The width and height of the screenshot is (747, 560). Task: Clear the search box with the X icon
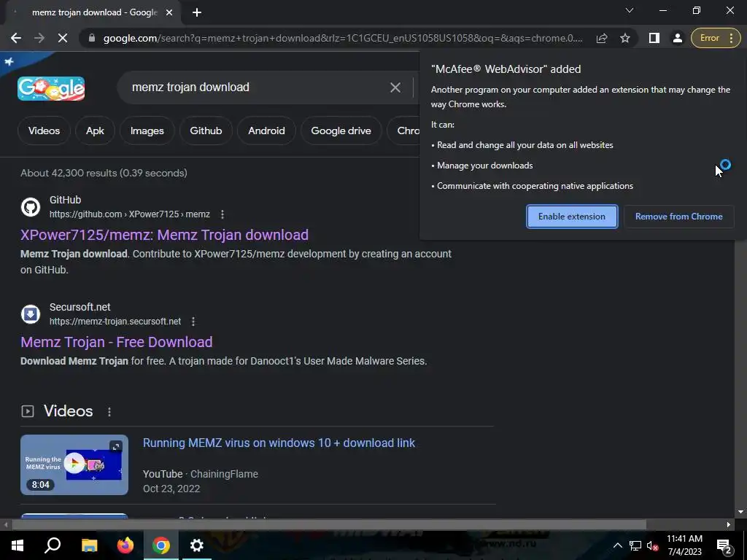[395, 87]
